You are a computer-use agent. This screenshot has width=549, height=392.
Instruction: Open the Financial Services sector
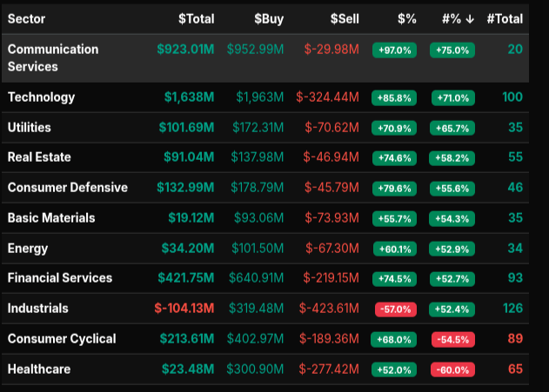tap(60, 278)
